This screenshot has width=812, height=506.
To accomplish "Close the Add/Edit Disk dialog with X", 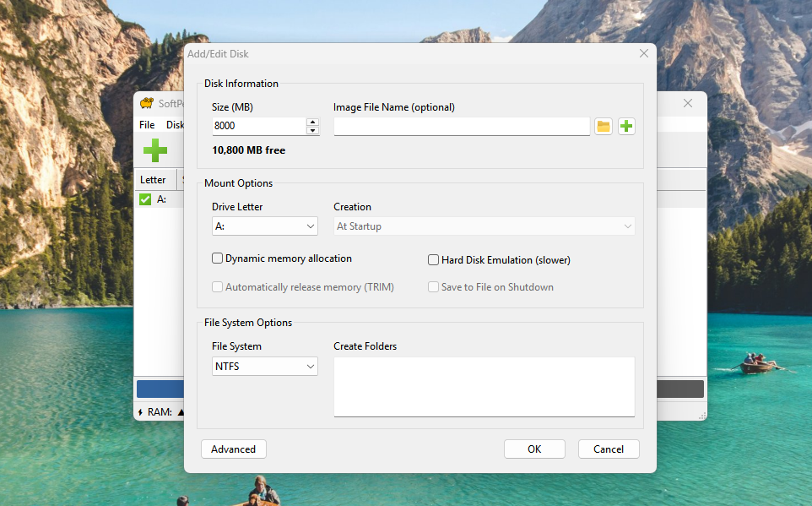I will click(x=644, y=54).
